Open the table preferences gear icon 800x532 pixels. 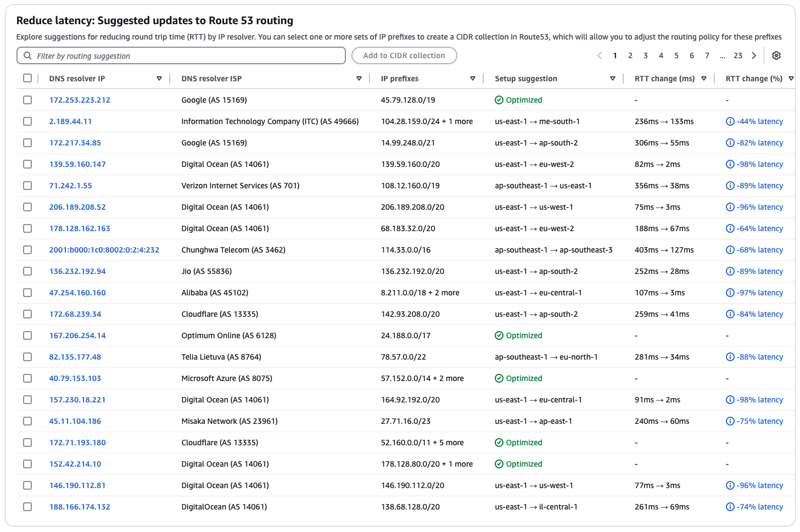coord(776,55)
